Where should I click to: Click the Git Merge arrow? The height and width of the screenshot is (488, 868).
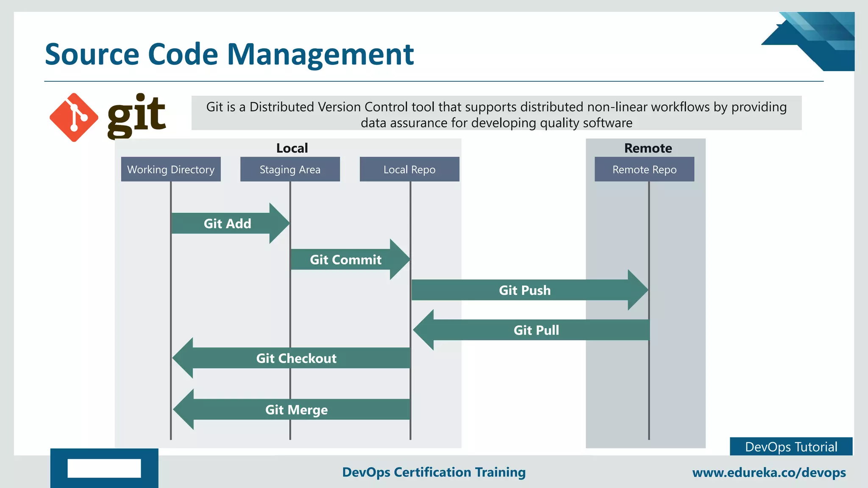click(x=296, y=410)
